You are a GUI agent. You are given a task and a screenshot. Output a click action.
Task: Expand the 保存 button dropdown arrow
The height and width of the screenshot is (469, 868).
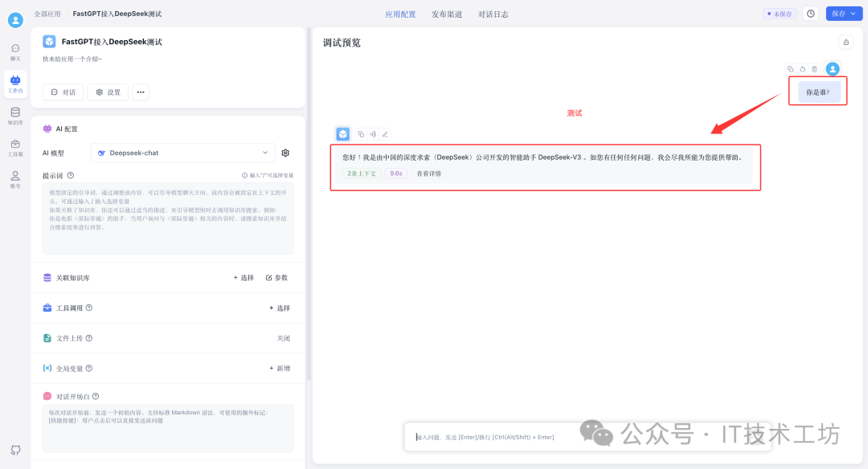pos(854,14)
